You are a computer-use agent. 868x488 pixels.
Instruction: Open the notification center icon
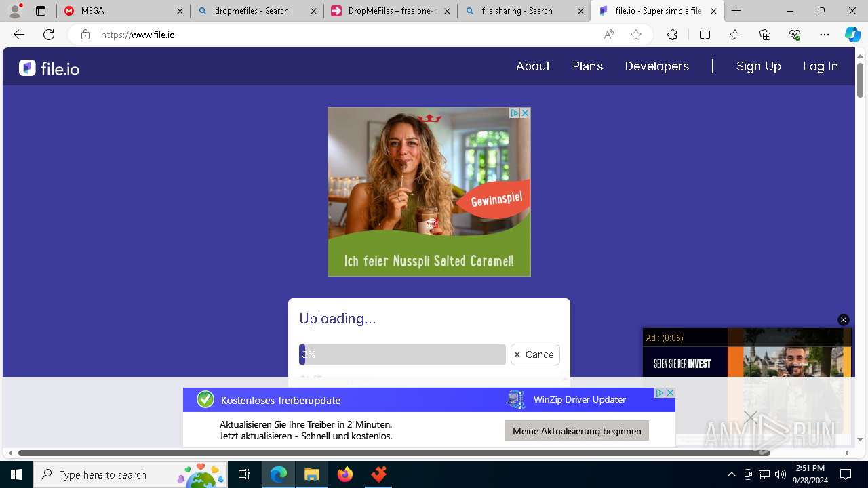click(x=846, y=474)
